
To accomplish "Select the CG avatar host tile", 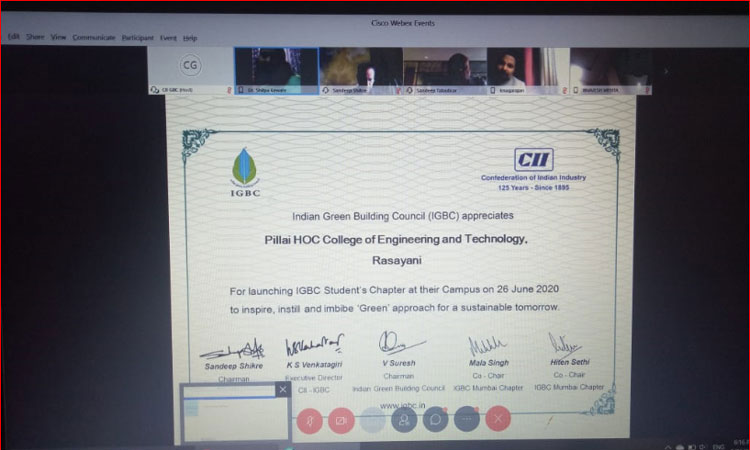I will coord(190,70).
